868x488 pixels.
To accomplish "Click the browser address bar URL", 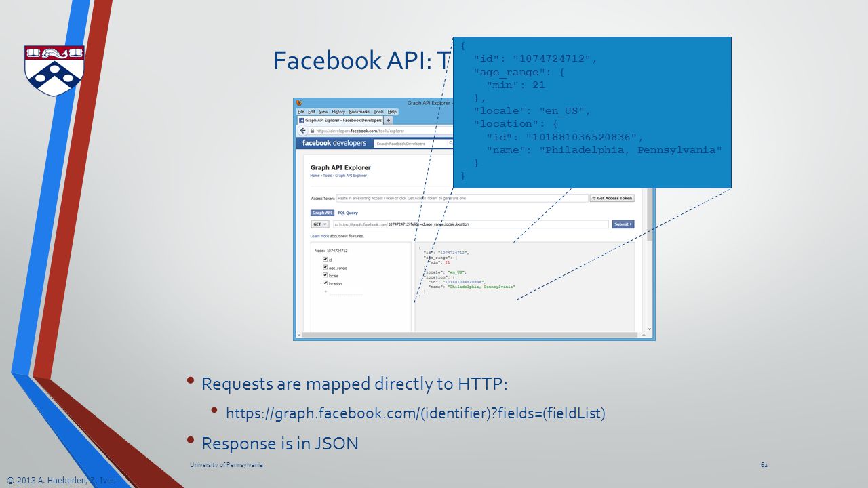I will pyautogui.click(x=360, y=131).
